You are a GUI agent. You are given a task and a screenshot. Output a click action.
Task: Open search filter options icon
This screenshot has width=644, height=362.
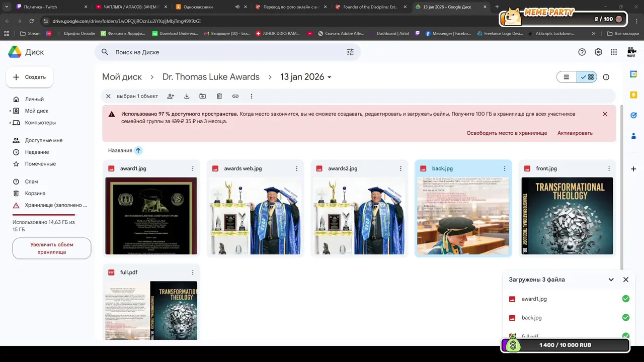350,52
